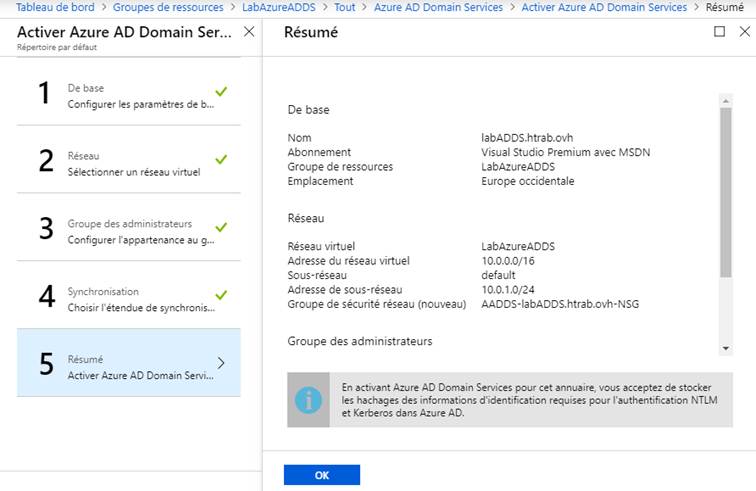This screenshot has width=756, height=491.
Task: Click the blue information icon
Action: (308, 400)
